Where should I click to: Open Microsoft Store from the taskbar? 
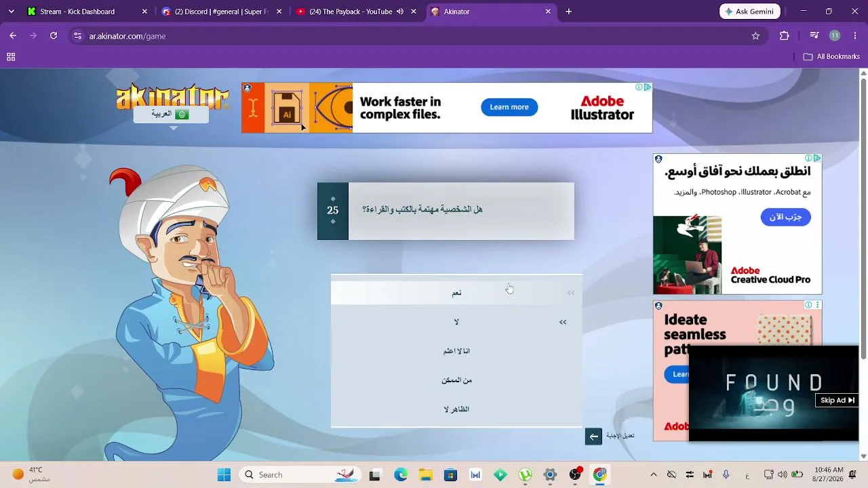pyautogui.click(x=450, y=475)
